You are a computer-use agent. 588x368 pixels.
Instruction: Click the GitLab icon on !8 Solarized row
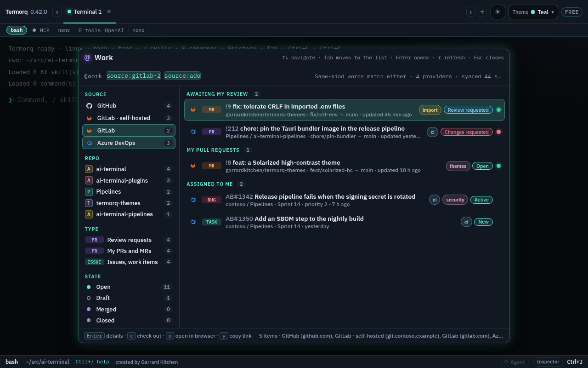click(x=193, y=166)
